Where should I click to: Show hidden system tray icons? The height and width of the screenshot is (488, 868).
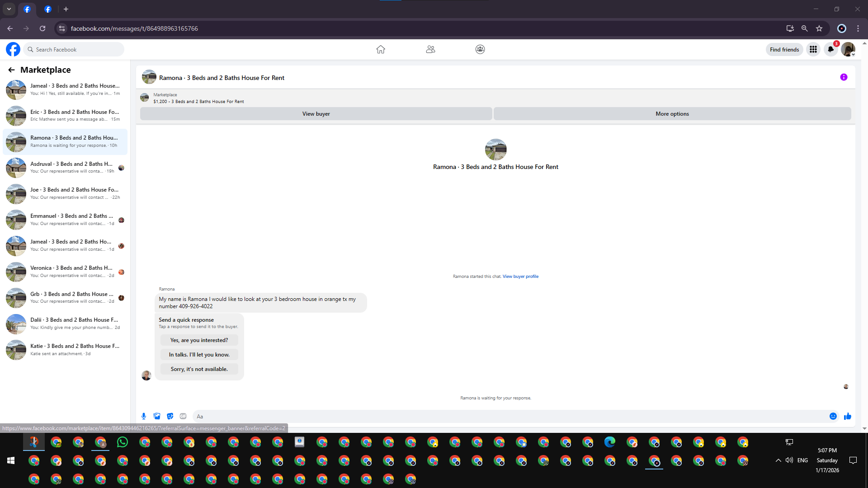click(778, 460)
